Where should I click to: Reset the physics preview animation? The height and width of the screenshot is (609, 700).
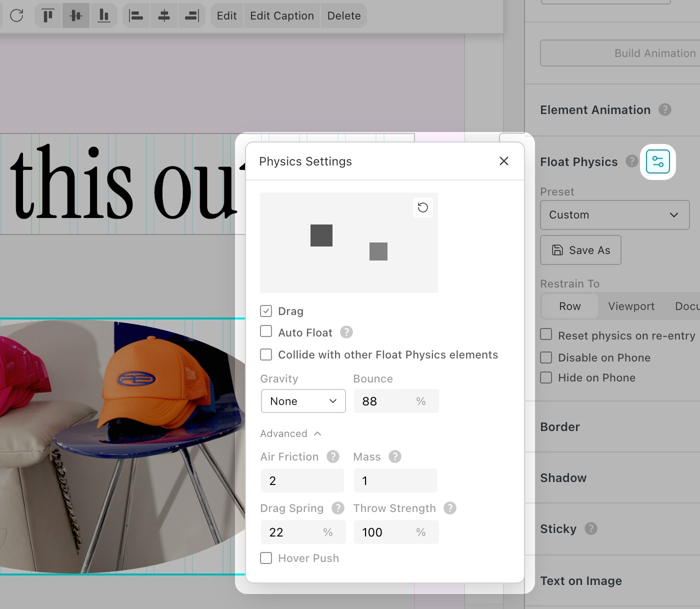click(x=423, y=207)
